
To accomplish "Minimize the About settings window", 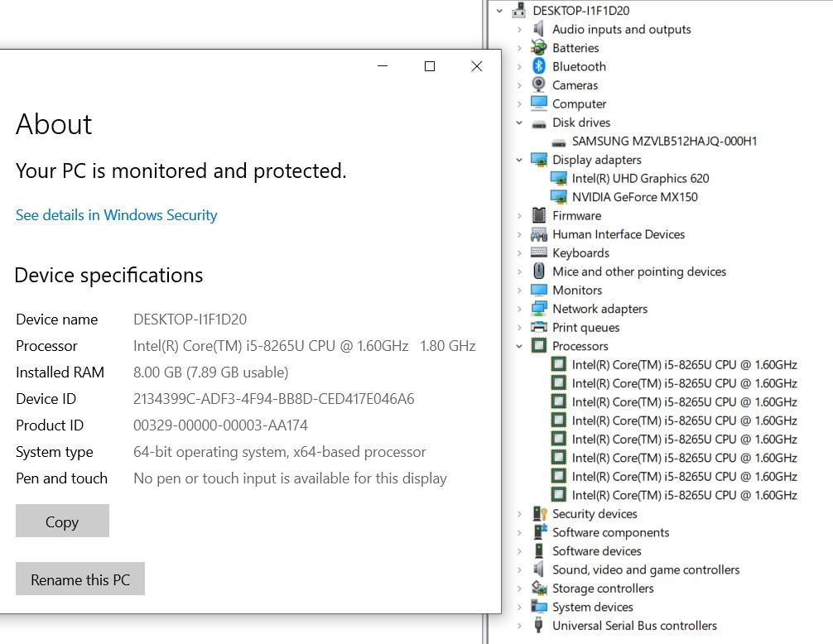I will point(383,66).
